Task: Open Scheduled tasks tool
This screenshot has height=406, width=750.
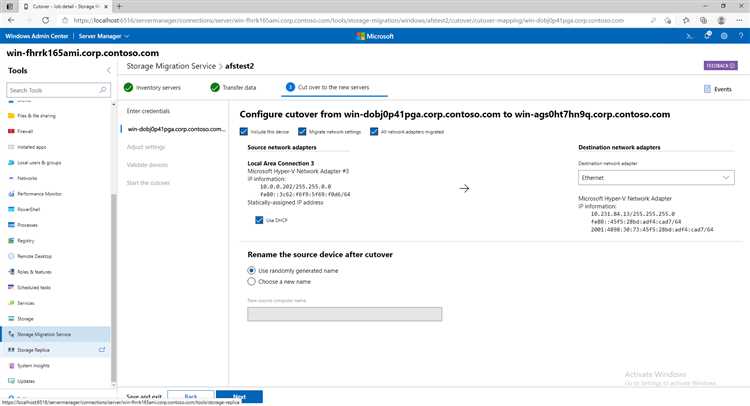Action: (x=33, y=287)
